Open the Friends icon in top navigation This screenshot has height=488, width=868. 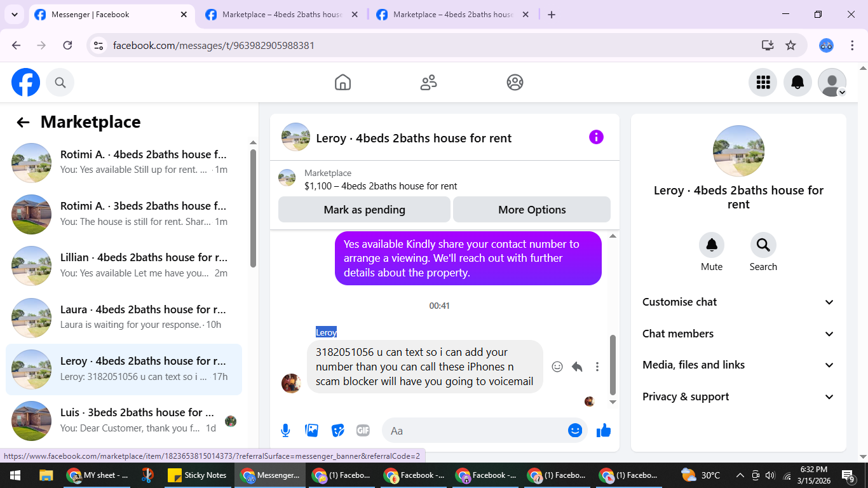[x=429, y=83]
